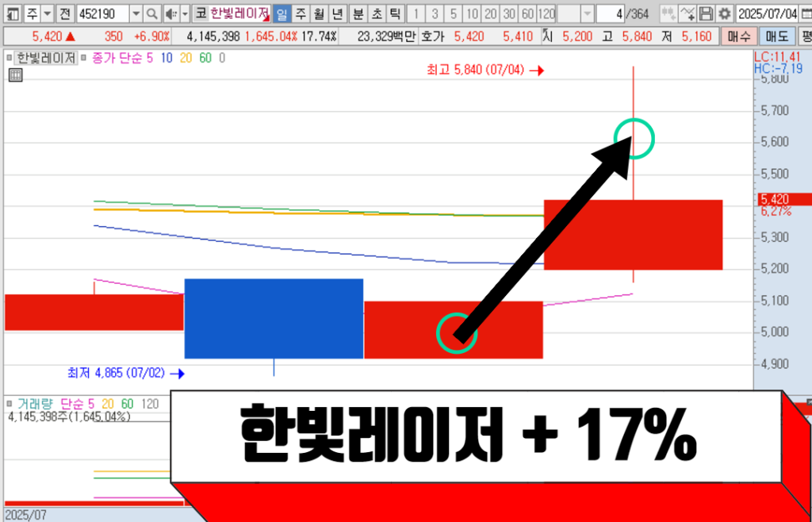Click the 최저 4,865 (07/02) label
The height and width of the screenshot is (522, 812).
(116, 373)
